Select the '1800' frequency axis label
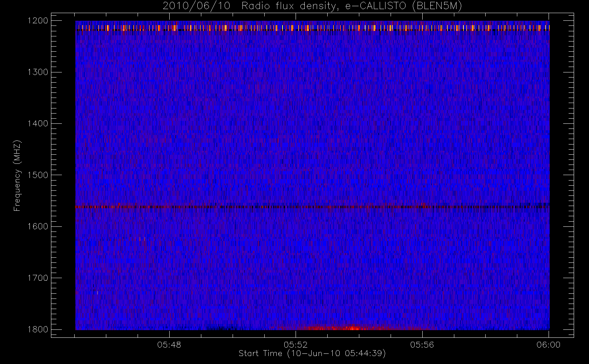Screen dimensions: 589x364 tap(38, 329)
